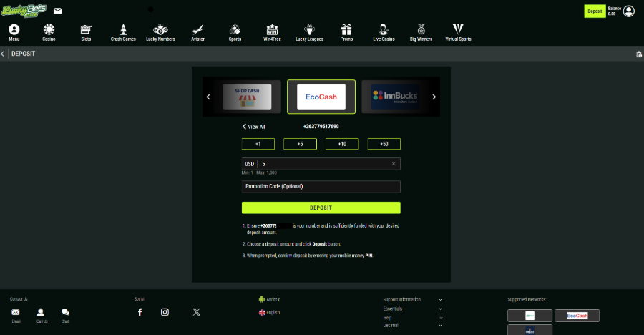View Big Winners page
The image size is (644, 335).
point(421,32)
